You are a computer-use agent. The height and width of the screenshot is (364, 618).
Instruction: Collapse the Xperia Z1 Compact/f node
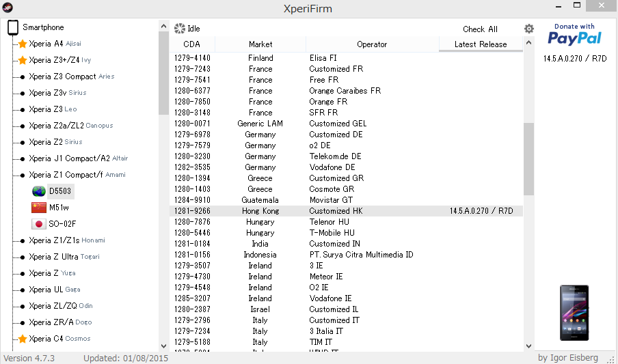(23, 175)
